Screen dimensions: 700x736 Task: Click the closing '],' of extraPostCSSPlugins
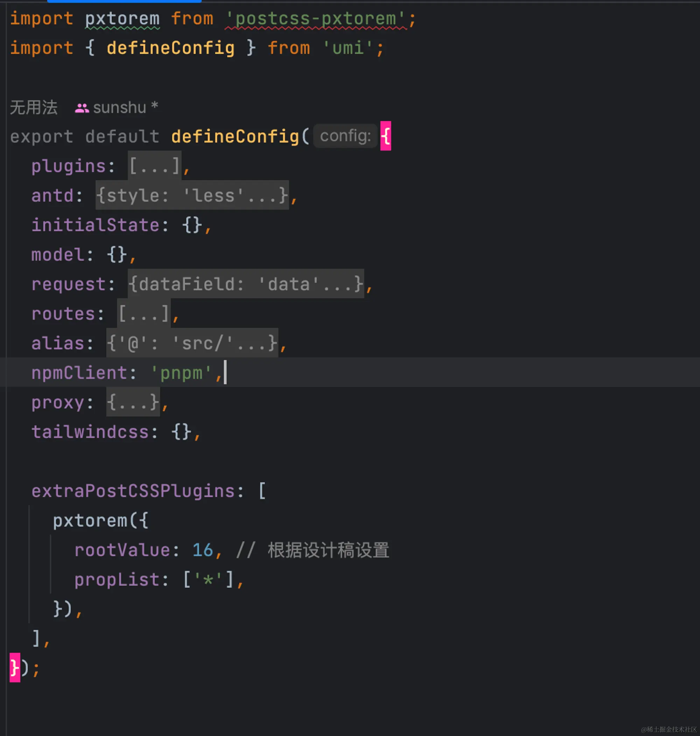pyautogui.click(x=41, y=638)
